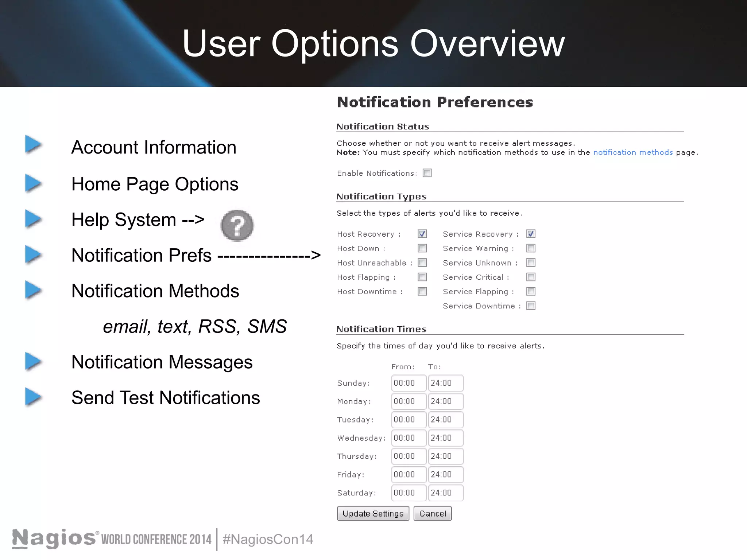Tick the Host Flapping checkbox

pyautogui.click(x=422, y=277)
